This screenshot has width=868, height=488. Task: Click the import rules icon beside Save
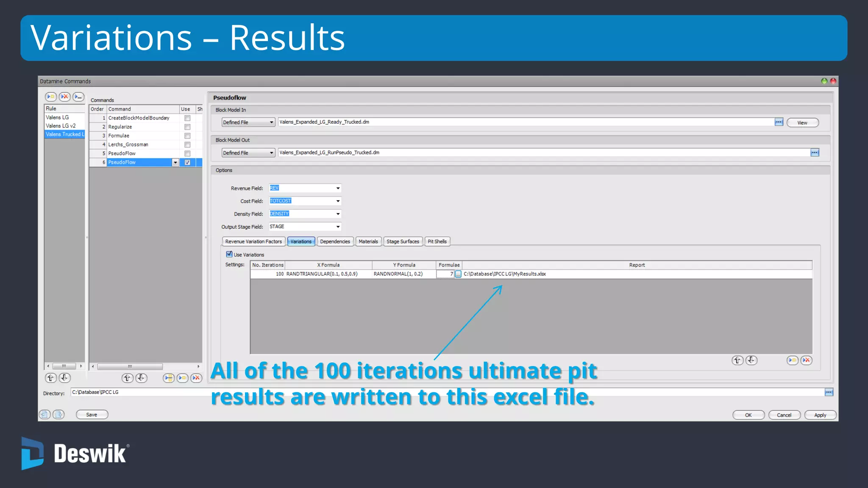(45, 414)
